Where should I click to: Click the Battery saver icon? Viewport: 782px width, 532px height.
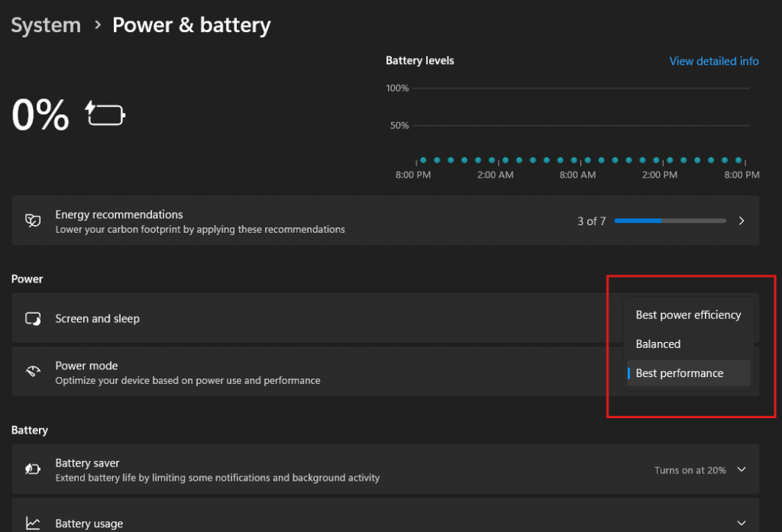point(33,469)
